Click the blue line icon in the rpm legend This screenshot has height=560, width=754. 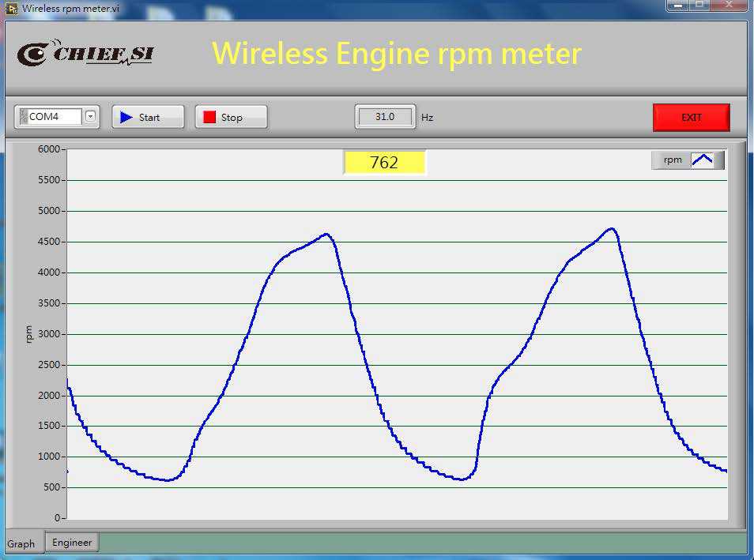pos(702,160)
